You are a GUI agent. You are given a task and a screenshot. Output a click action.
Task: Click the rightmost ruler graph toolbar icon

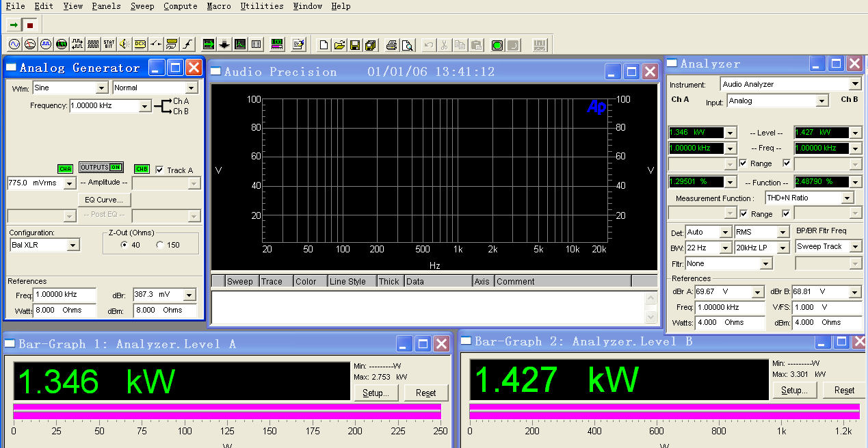point(540,45)
